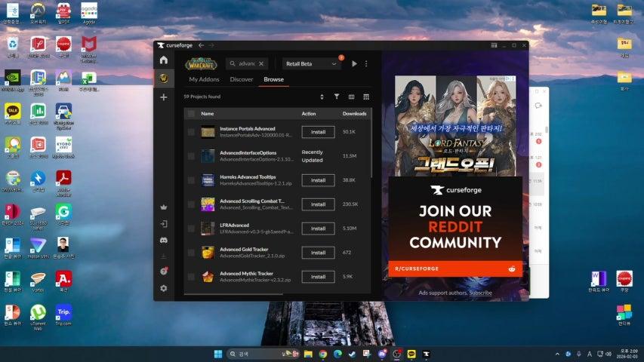644x362 pixels.
Task: Check the box for LFRAdvanced
Action: coord(191,229)
